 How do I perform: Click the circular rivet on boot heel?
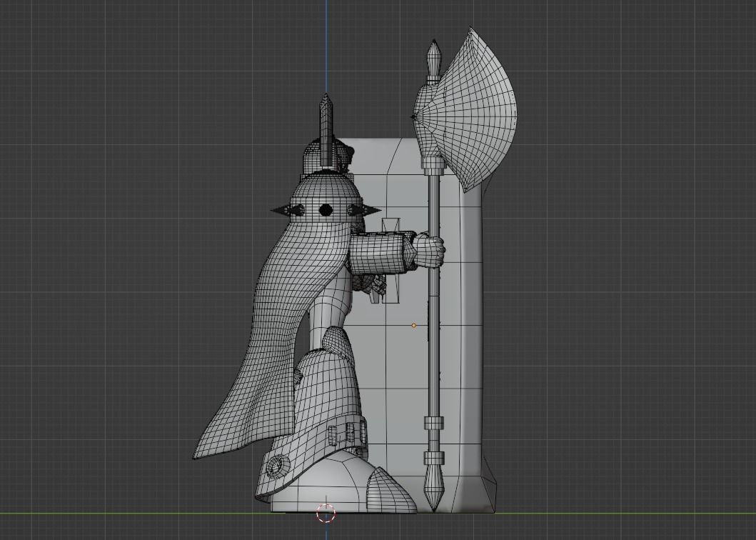[278, 466]
